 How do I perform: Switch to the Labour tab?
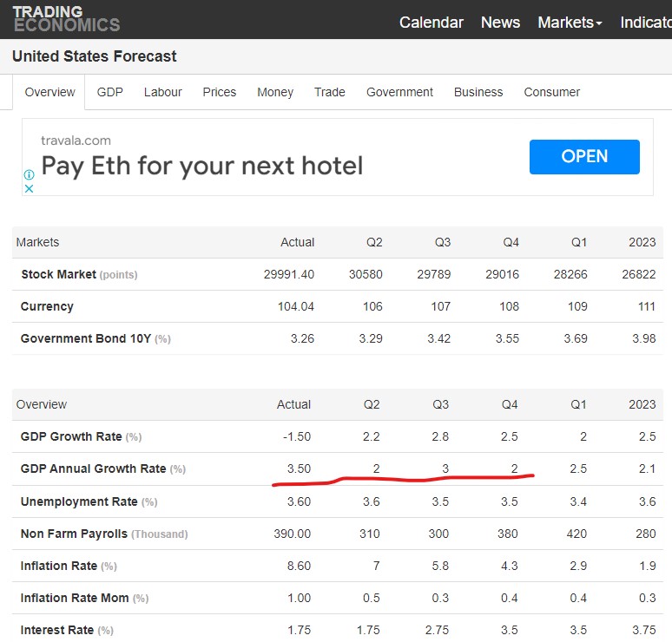(163, 92)
